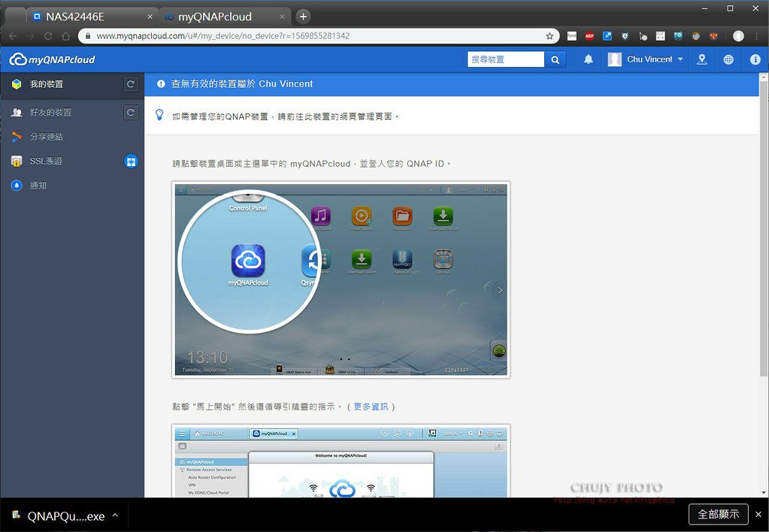Click the scrollbar up arrow
The image size is (769, 532).
point(763,77)
